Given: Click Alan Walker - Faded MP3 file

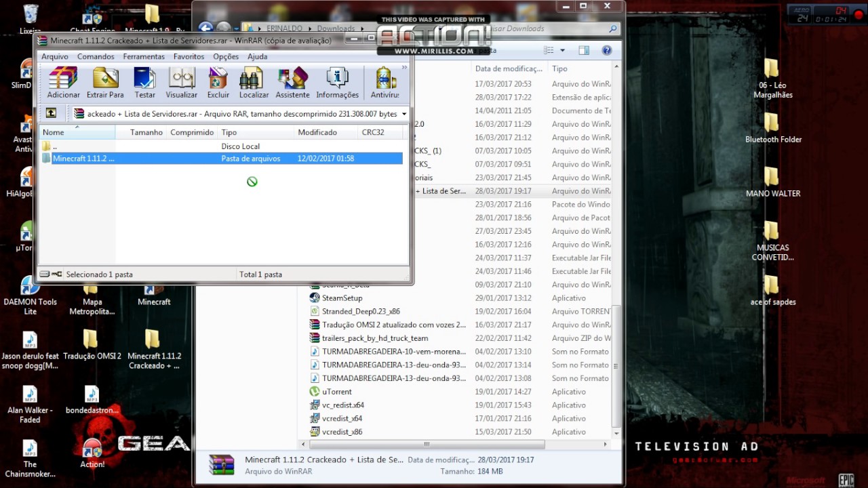Looking at the screenshot, I should pyautogui.click(x=30, y=405).
